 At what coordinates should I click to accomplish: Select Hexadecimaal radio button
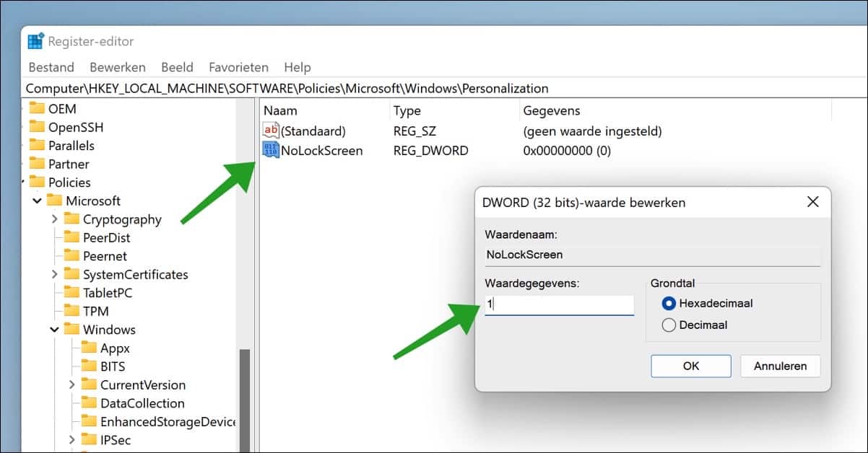point(669,304)
